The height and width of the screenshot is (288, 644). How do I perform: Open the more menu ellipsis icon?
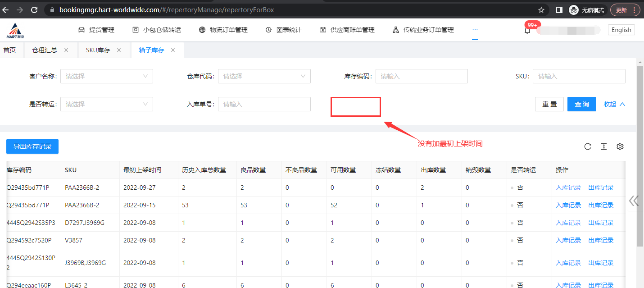point(475,30)
